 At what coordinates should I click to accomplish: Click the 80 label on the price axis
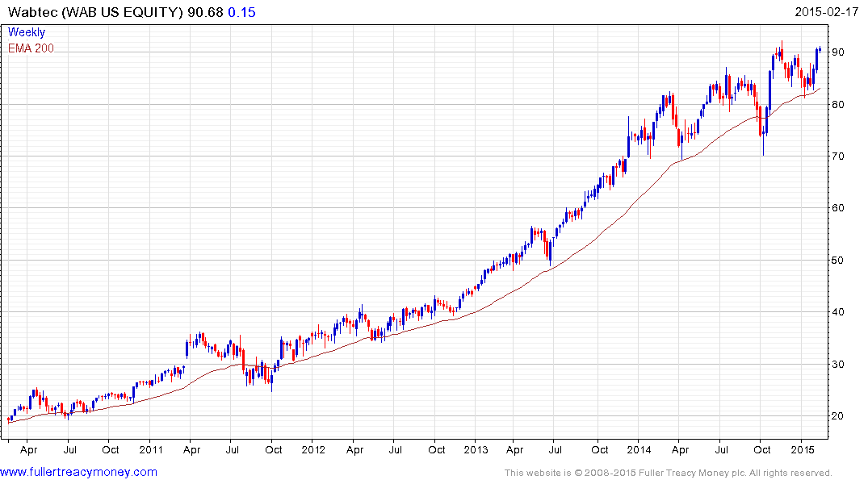pos(838,104)
